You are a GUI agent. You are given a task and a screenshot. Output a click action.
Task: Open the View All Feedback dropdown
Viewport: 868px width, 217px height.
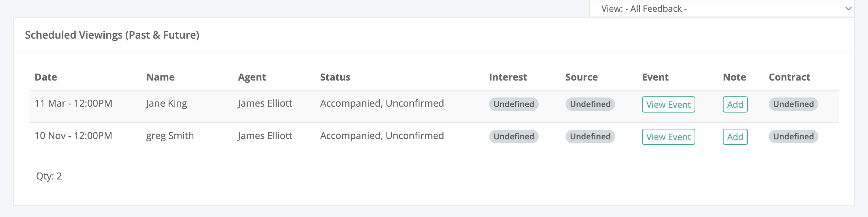click(721, 8)
